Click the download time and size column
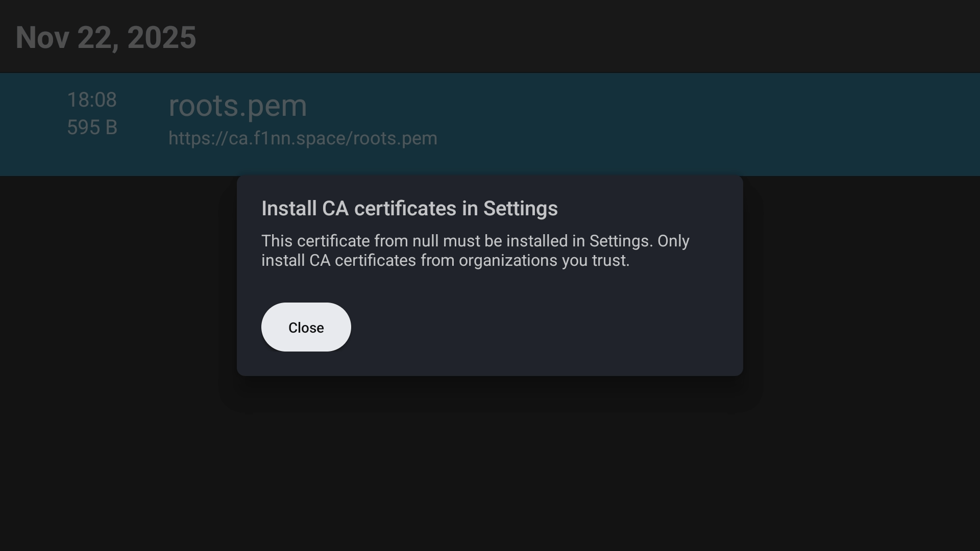Image resolution: width=980 pixels, height=551 pixels. (x=92, y=113)
